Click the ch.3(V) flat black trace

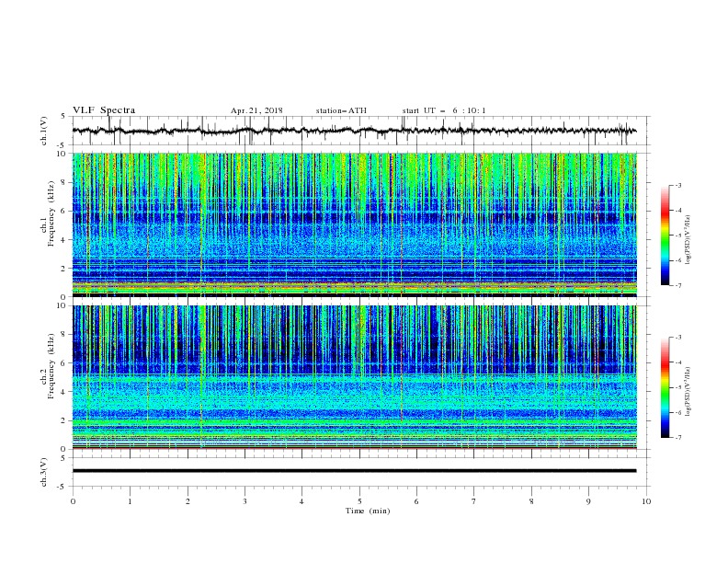tap(354, 471)
